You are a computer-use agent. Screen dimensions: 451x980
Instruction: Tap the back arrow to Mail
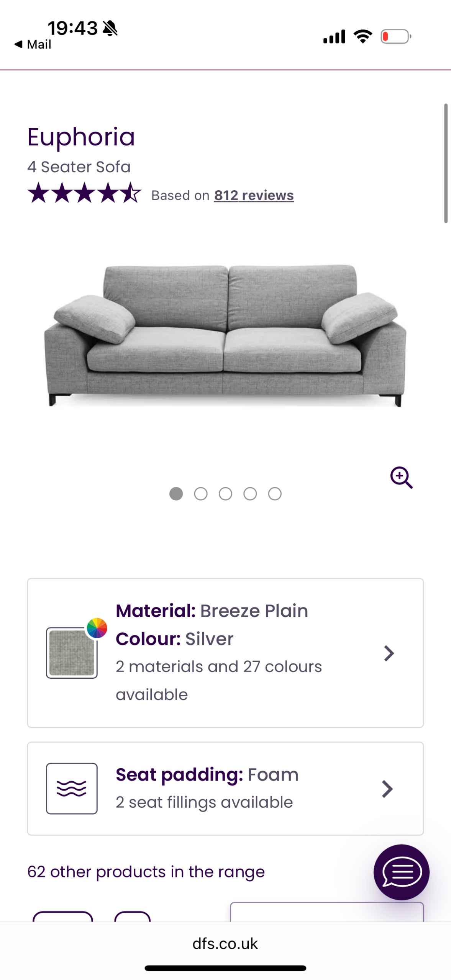tap(18, 44)
